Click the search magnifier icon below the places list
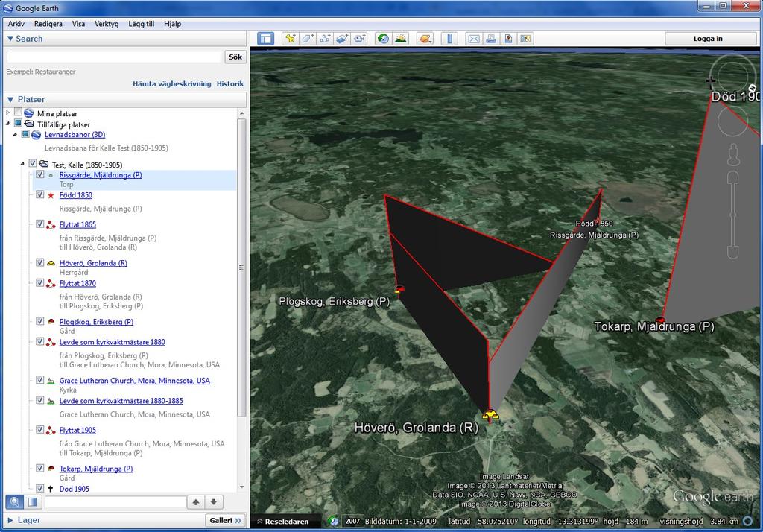The height and width of the screenshot is (532, 763). click(x=15, y=501)
